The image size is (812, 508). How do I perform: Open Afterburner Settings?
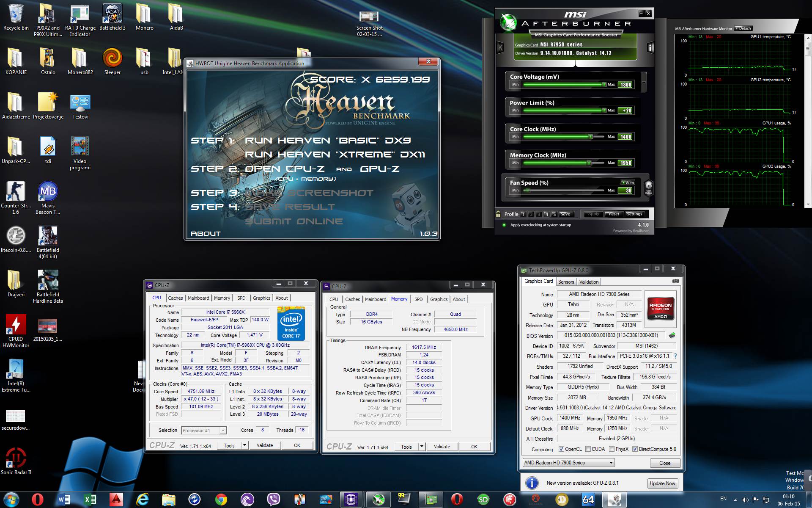[634, 214]
